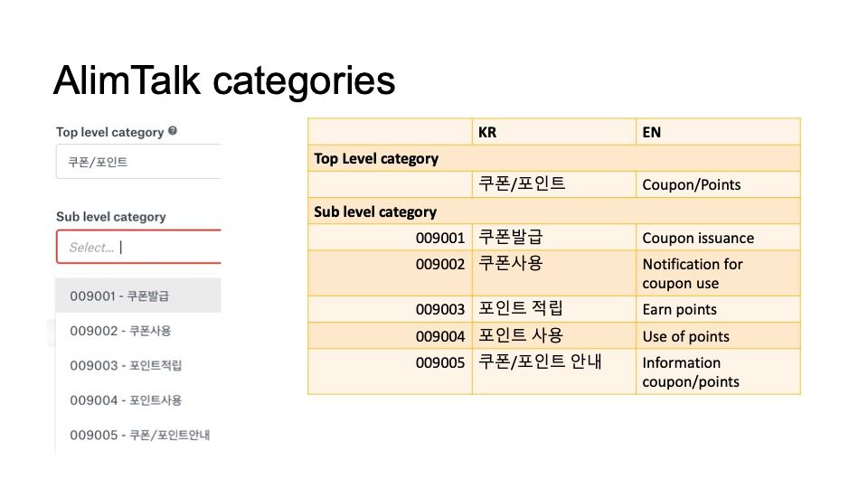This screenshot has height=488, width=868.
Task: Click the Coupon/Points table cell
Action: (x=718, y=184)
